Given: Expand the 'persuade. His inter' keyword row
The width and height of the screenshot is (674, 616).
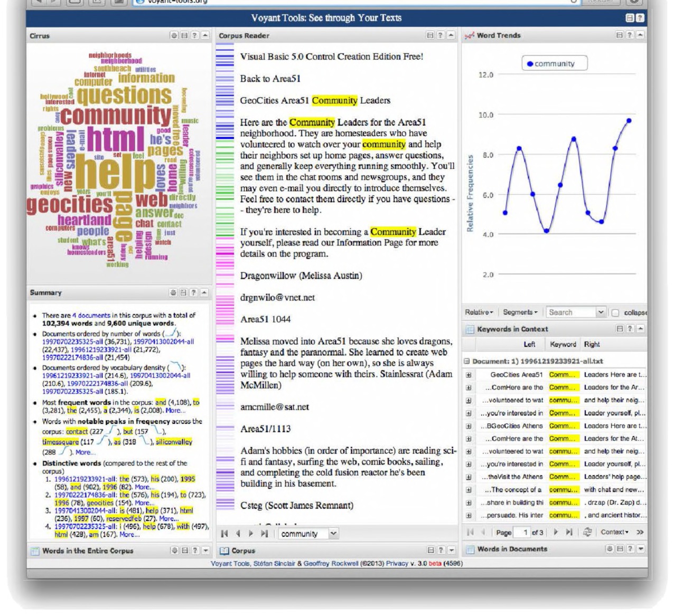Looking at the screenshot, I should point(469,515).
